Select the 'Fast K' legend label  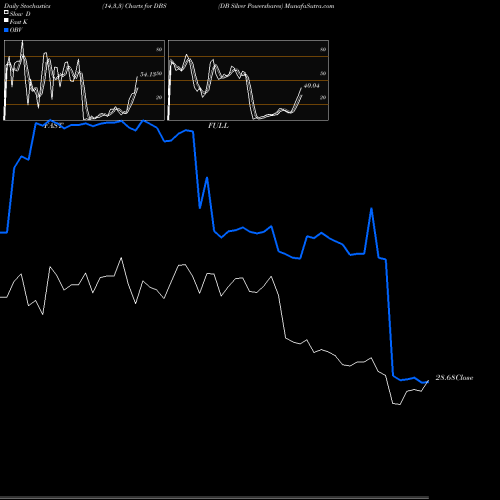(x=18, y=22)
